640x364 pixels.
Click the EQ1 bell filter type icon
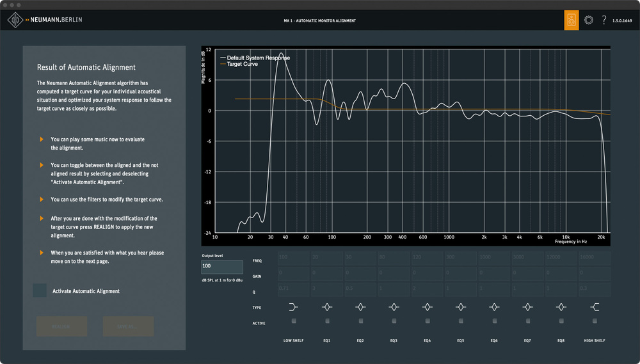(327, 307)
